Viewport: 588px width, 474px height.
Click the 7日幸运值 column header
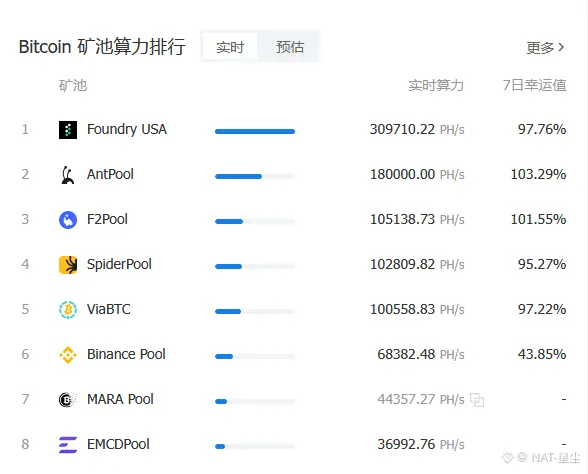point(534,86)
